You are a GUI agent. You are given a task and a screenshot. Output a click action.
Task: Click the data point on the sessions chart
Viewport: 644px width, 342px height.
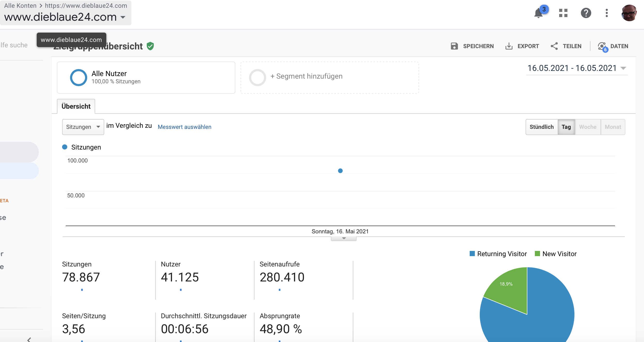pyautogui.click(x=340, y=171)
